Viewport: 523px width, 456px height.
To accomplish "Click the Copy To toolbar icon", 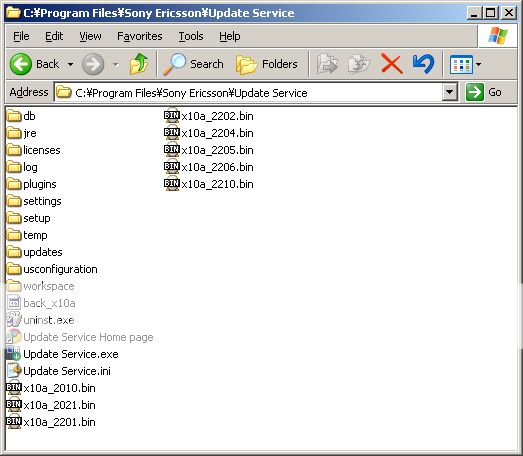I will pos(359,64).
